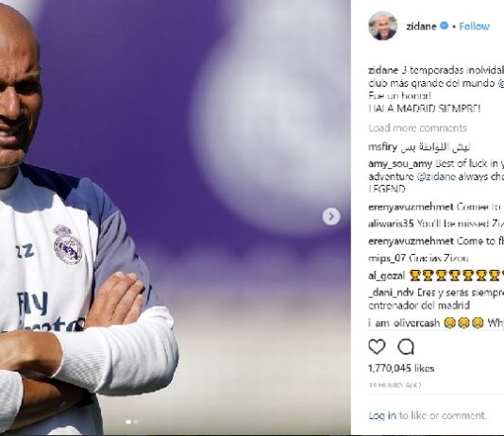Click the Log in link
The image size is (504, 436).
[x=382, y=415]
